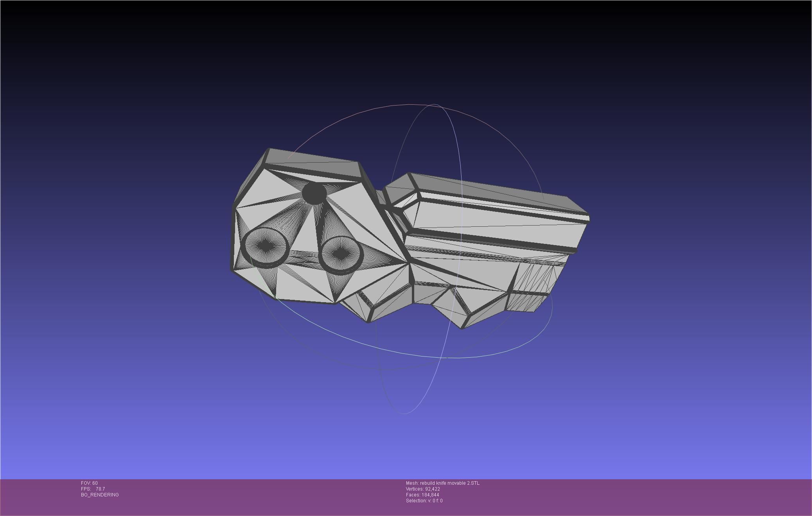Viewport: 812px width, 516px height.
Task: Click the right circular screw recess on the mesh
Action: [341, 254]
